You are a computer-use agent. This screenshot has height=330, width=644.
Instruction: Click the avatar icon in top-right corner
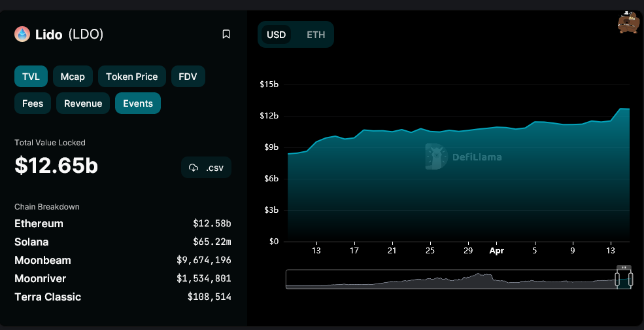coord(628,23)
